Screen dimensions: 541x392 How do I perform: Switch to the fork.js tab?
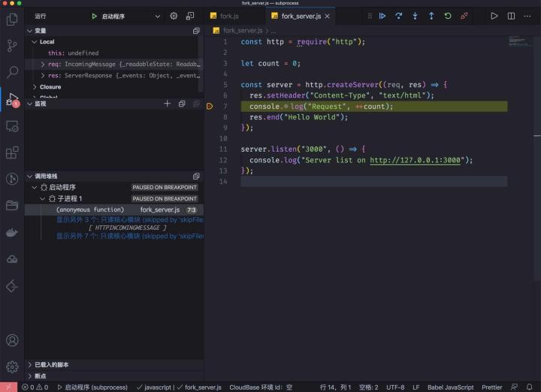(x=229, y=16)
